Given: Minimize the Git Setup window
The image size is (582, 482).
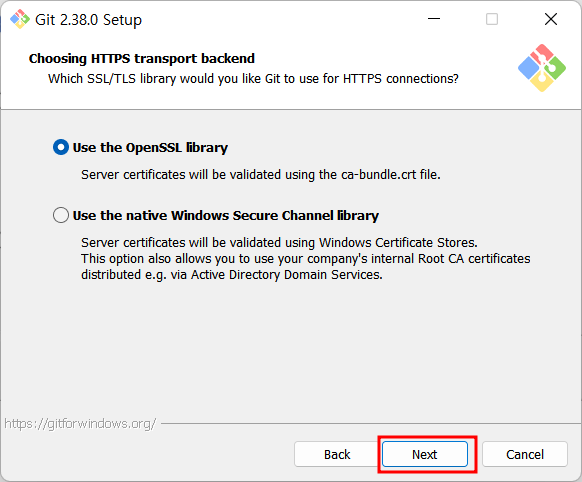Looking at the screenshot, I should pos(434,19).
